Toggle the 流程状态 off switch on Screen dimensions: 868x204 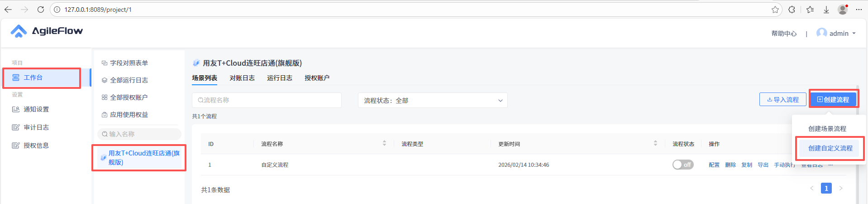[x=682, y=165]
